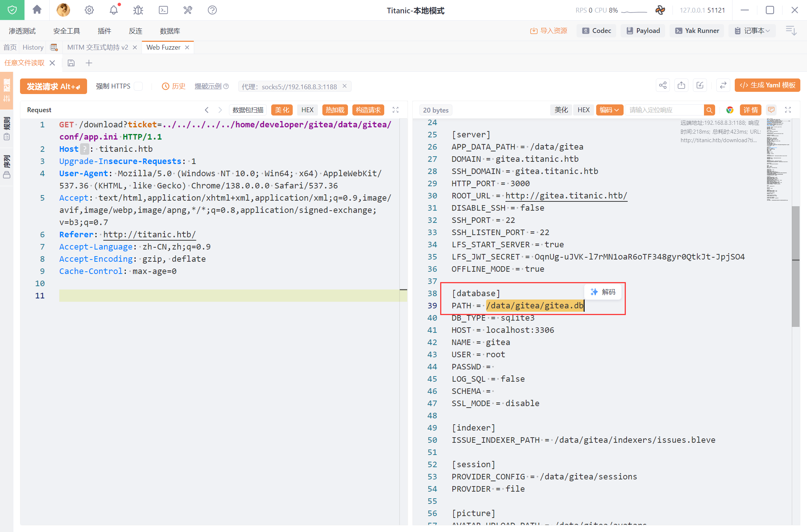Switch to MITM 交互式劫持 v2 tab
807x532 pixels.
click(x=97, y=47)
